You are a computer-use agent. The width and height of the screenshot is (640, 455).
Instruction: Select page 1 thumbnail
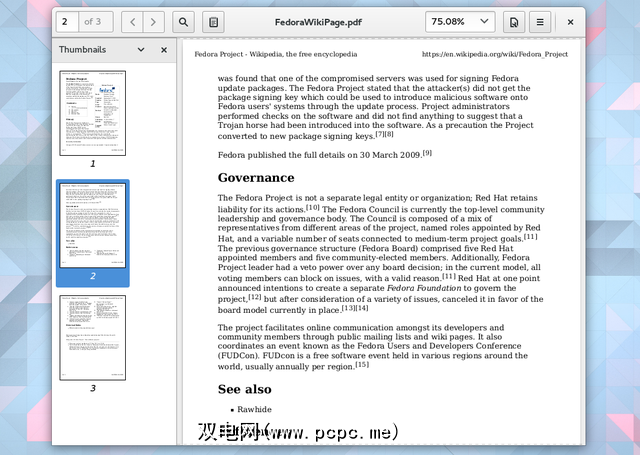coord(93,113)
